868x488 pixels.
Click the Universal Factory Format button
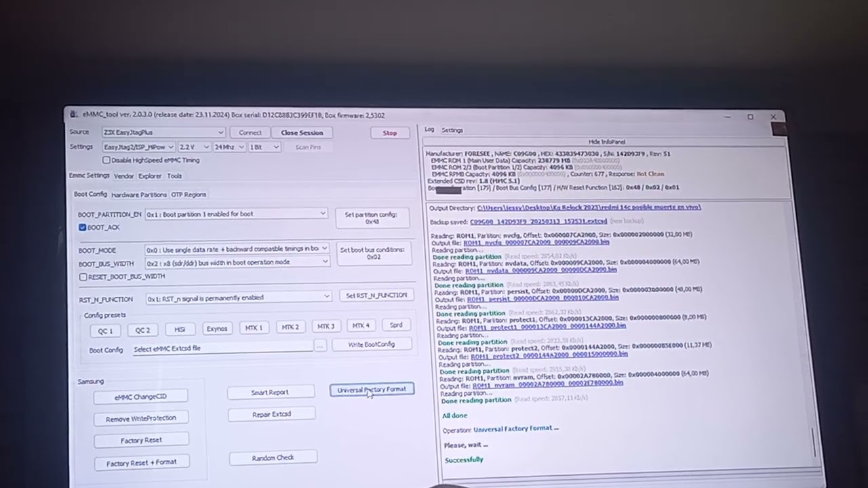tap(372, 390)
